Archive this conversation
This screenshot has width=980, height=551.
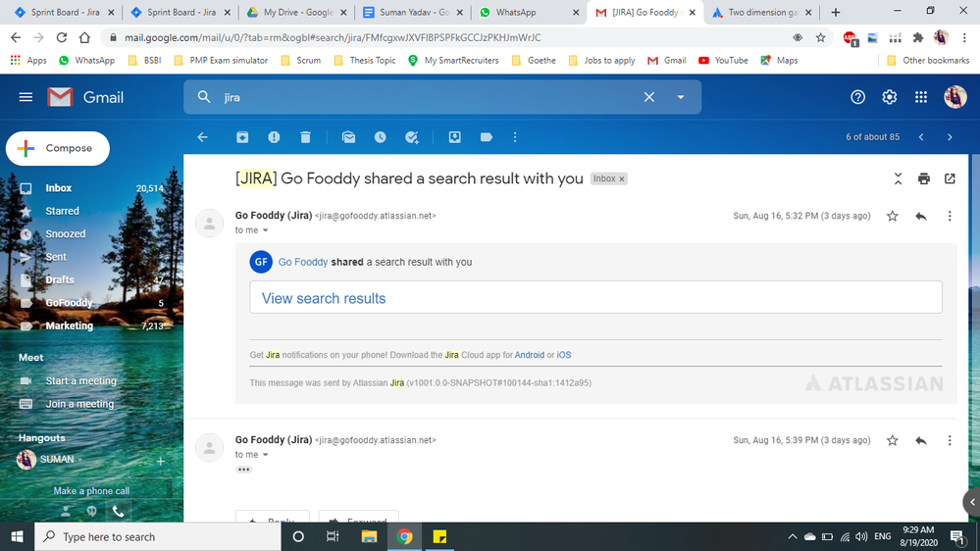pyautogui.click(x=242, y=137)
